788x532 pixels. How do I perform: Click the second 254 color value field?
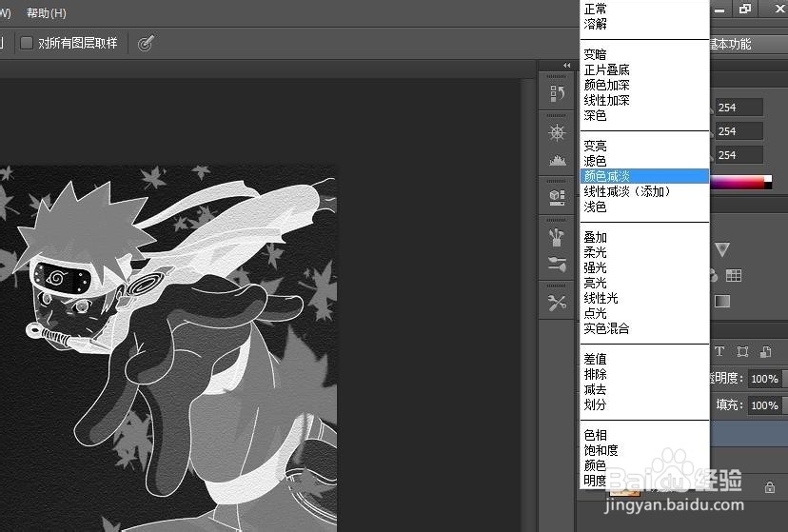click(739, 131)
